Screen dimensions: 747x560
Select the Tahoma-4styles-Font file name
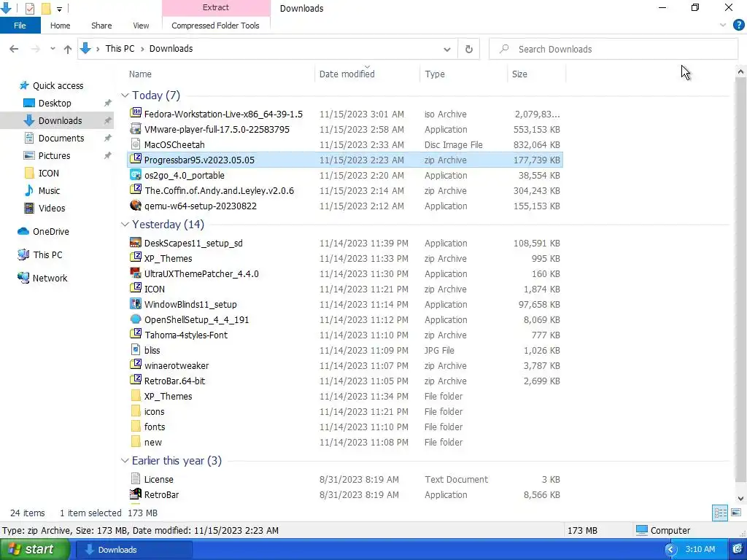click(x=186, y=335)
